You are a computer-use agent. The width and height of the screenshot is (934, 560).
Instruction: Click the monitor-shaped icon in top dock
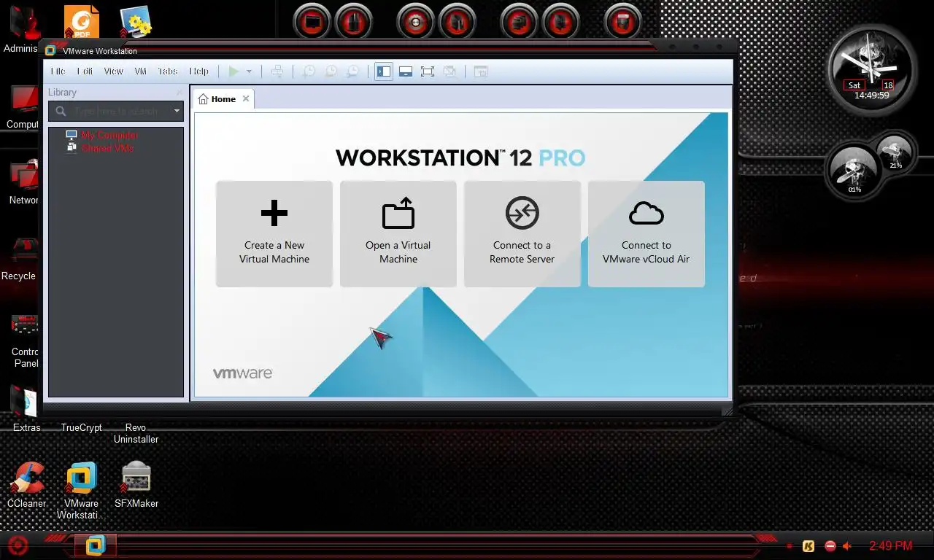pos(312,22)
